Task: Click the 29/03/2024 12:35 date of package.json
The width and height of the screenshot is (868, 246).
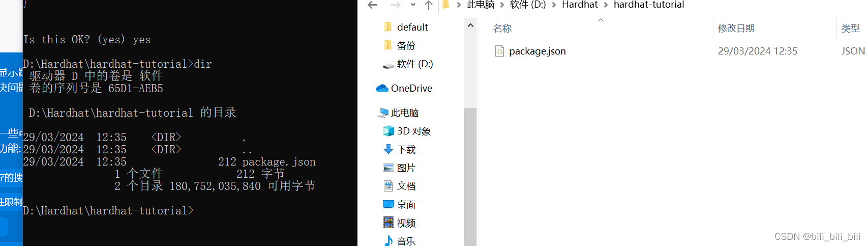Action: (x=758, y=51)
